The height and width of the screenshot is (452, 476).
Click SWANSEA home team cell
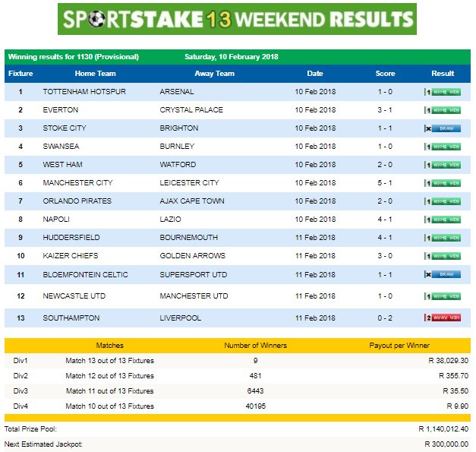(x=61, y=147)
